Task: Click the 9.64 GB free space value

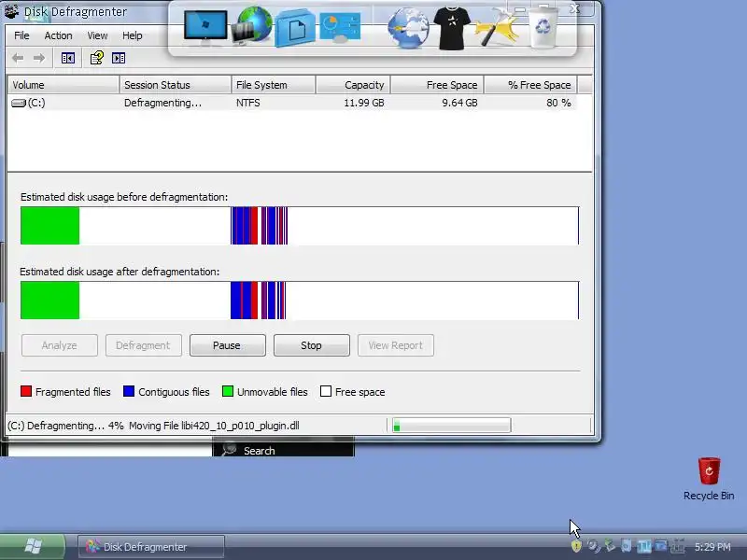Action: click(x=459, y=103)
